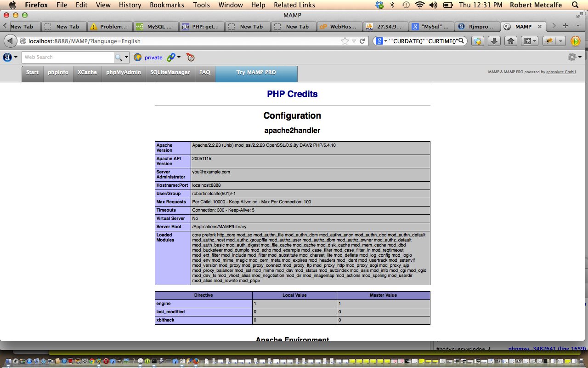Click the private link in toolbar
Screen dimensions: 588x368
point(153,57)
